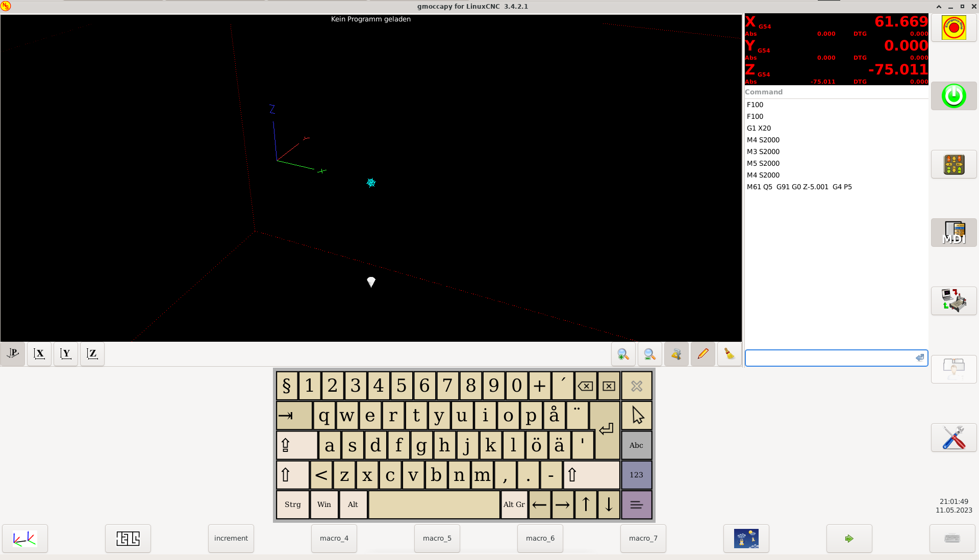Tap the Alt Gr key
The image size is (979, 560).
[x=514, y=504]
